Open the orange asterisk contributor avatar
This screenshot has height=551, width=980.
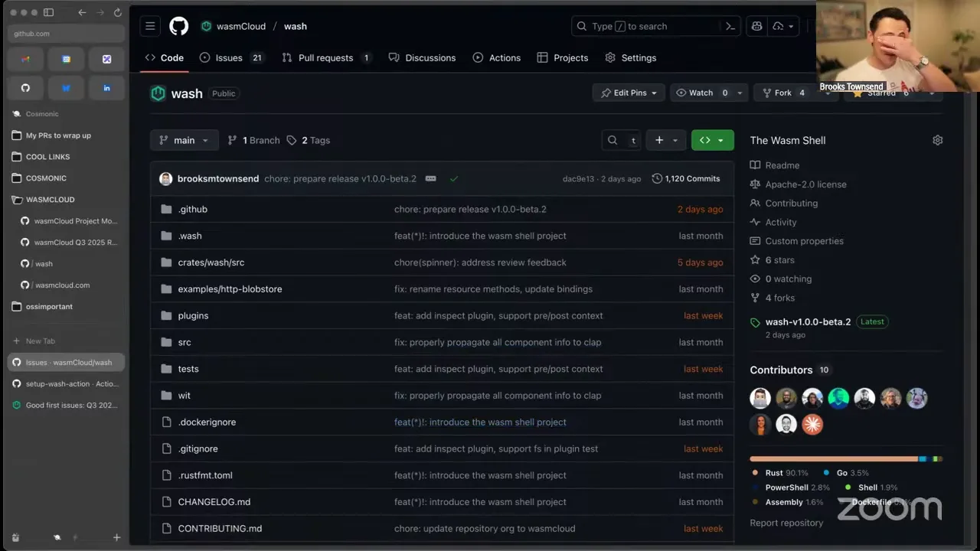(812, 424)
